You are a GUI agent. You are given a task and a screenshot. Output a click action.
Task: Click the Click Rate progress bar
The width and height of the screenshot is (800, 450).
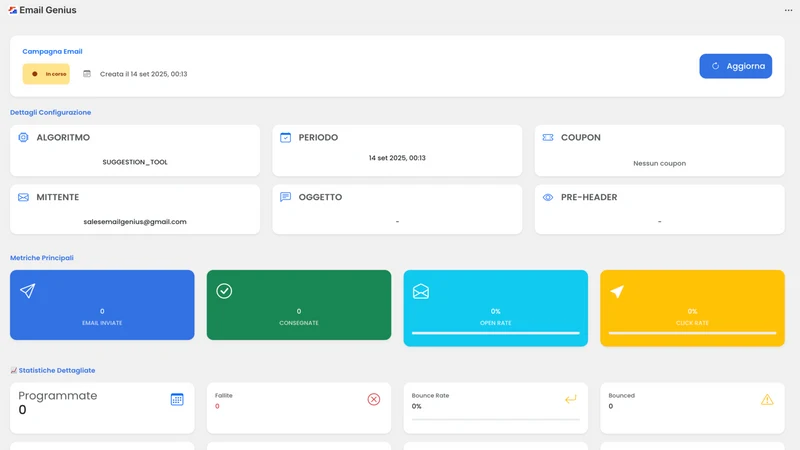(692, 333)
